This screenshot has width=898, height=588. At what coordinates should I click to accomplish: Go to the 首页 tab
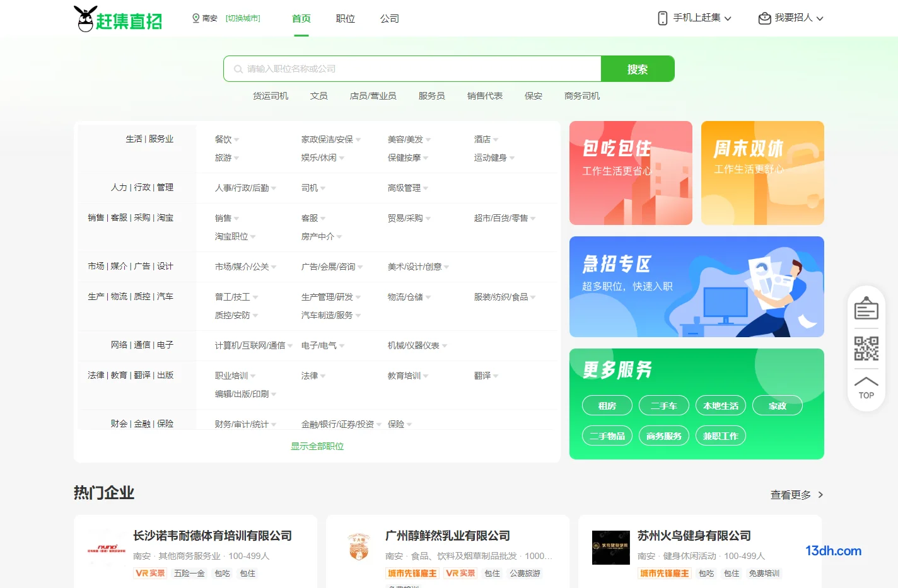click(x=301, y=18)
